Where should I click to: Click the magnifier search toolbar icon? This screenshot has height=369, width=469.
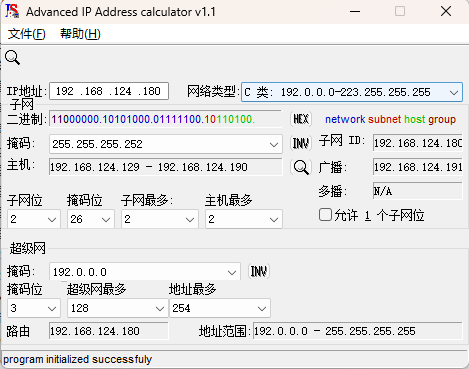point(12,58)
